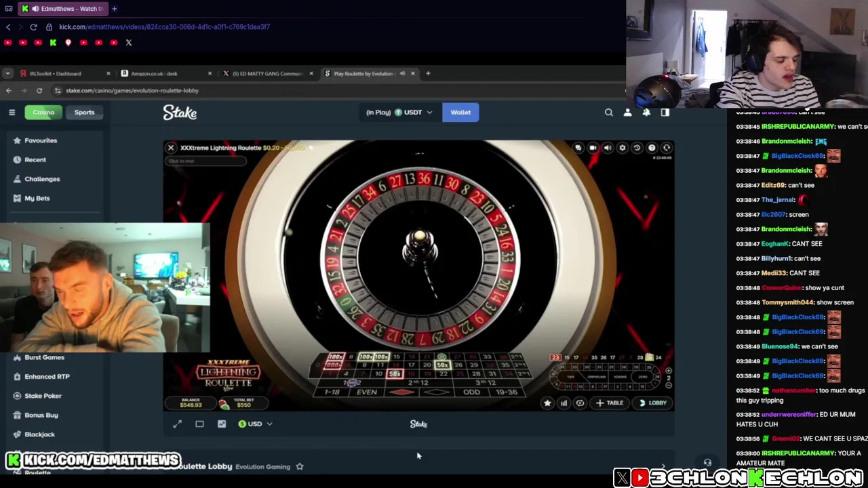Open the Stake profile user icon
The width and height of the screenshot is (868, 488).
coord(627,113)
